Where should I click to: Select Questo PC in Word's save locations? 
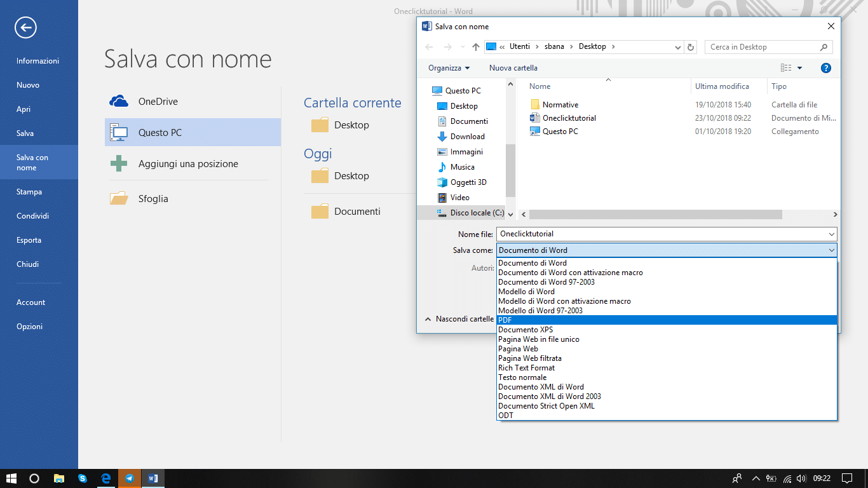tap(193, 133)
